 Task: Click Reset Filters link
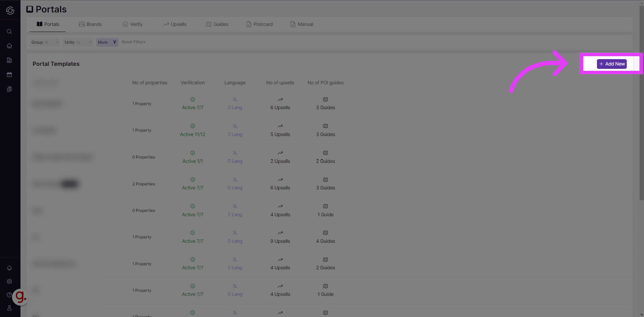(134, 42)
